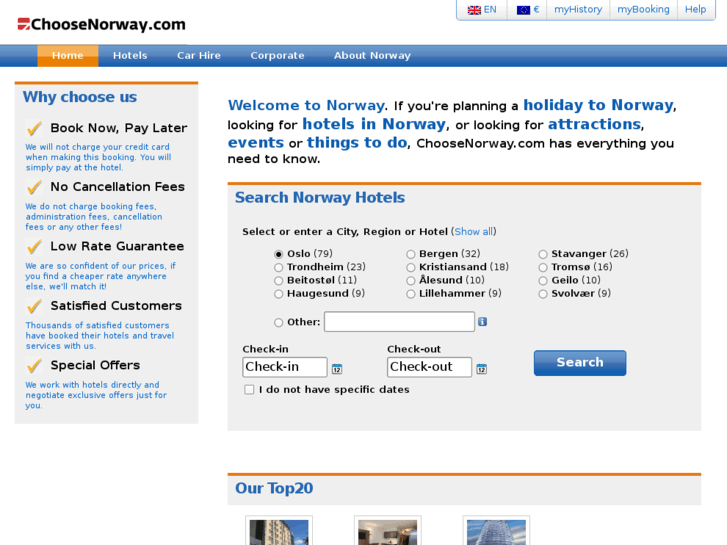Click the Show all link

tap(473, 231)
